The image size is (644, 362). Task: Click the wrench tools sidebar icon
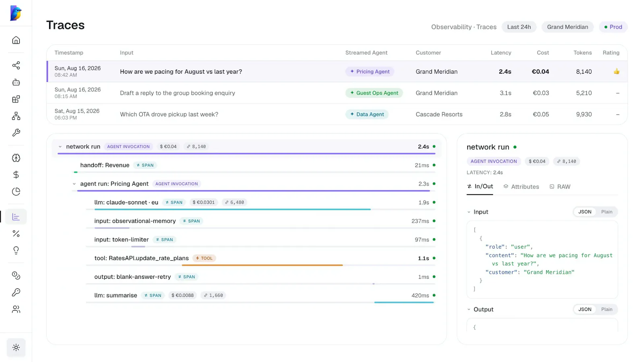coord(16,133)
